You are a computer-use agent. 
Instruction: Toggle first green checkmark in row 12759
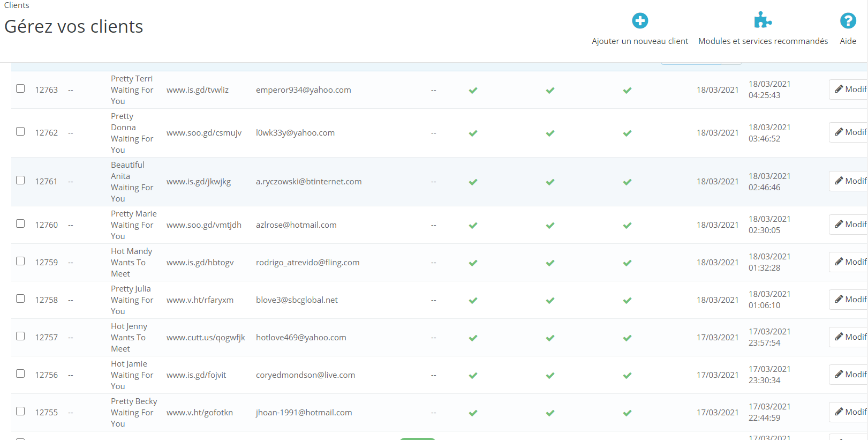coord(473,263)
